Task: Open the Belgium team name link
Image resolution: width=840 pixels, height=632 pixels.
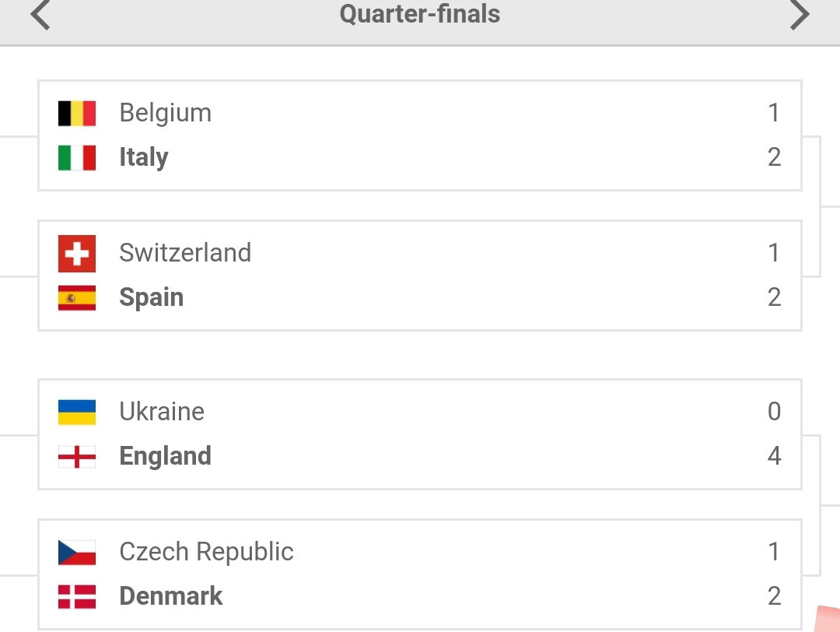Action: 166,113
